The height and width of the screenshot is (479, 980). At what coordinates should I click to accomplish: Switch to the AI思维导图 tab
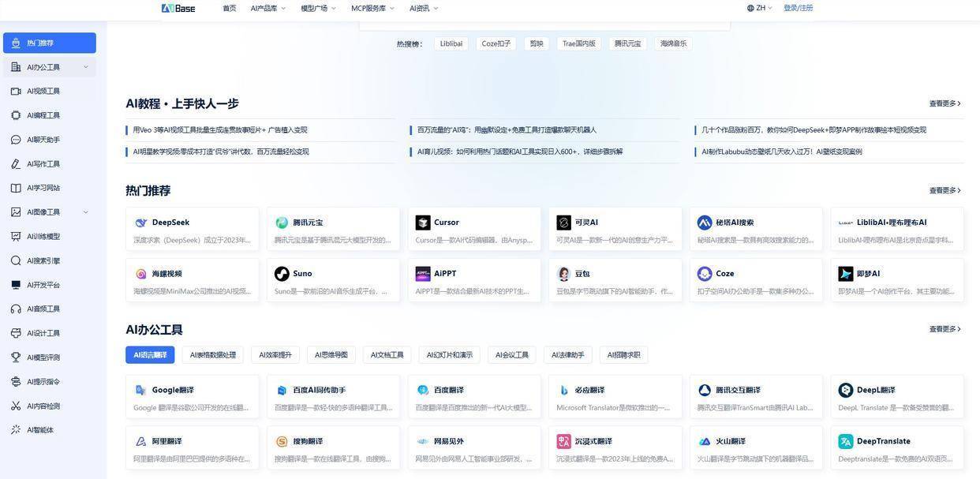coord(331,355)
